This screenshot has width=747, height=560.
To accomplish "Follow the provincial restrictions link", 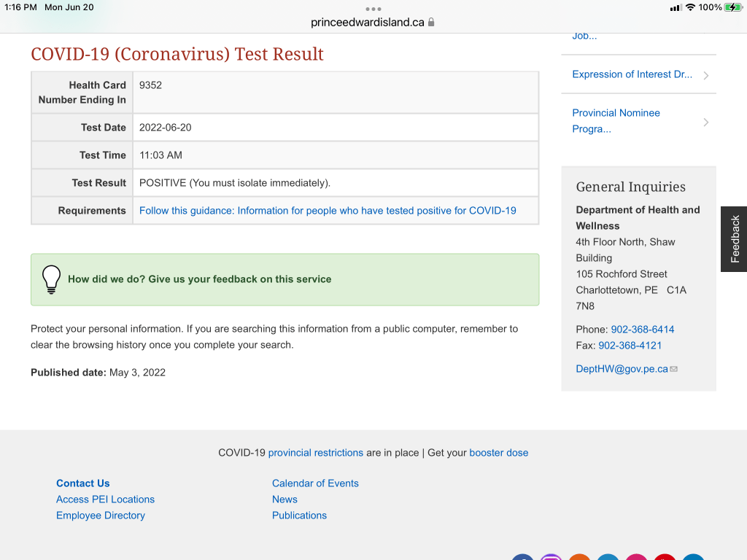I will [315, 453].
